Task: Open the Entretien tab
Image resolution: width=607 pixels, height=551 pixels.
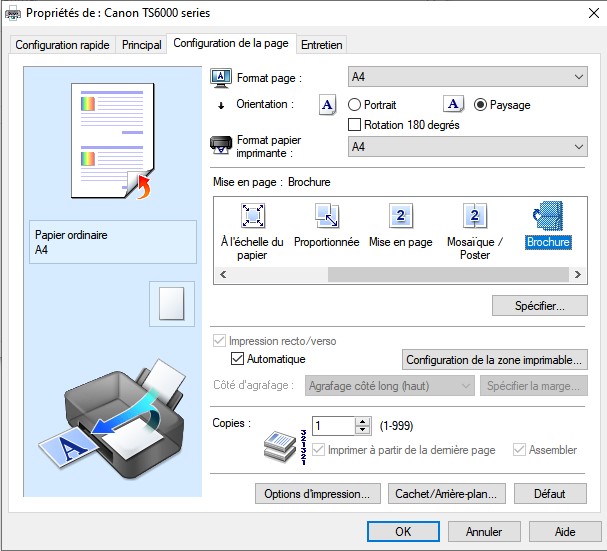Action: (x=321, y=45)
